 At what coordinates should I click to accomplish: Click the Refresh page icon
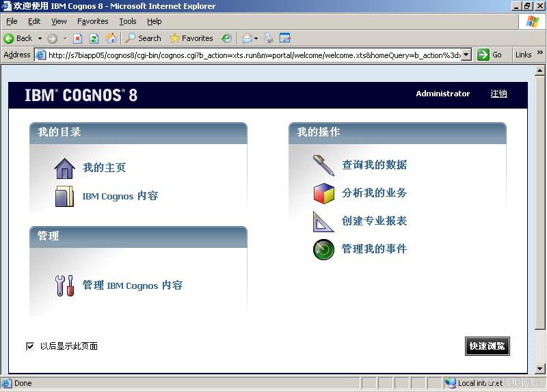click(x=94, y=38)
